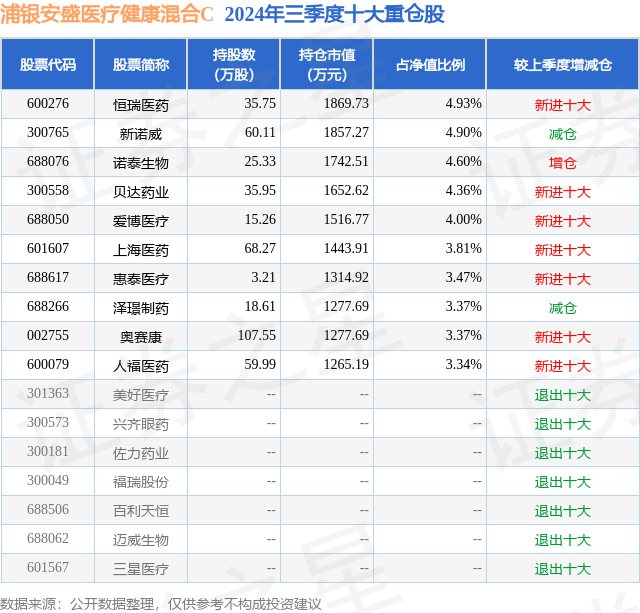Select stock name 泽璟制药
The width and height of the screenshot is (640, 613).
(x=141, y=308)
